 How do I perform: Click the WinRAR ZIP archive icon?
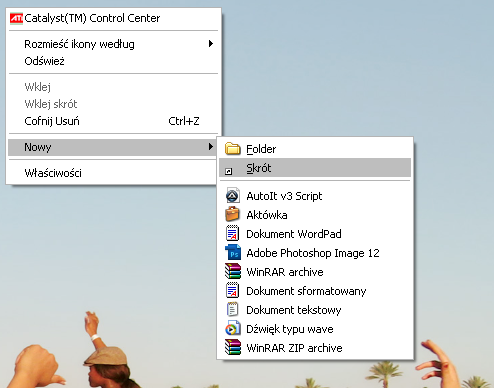click(233, 347)
